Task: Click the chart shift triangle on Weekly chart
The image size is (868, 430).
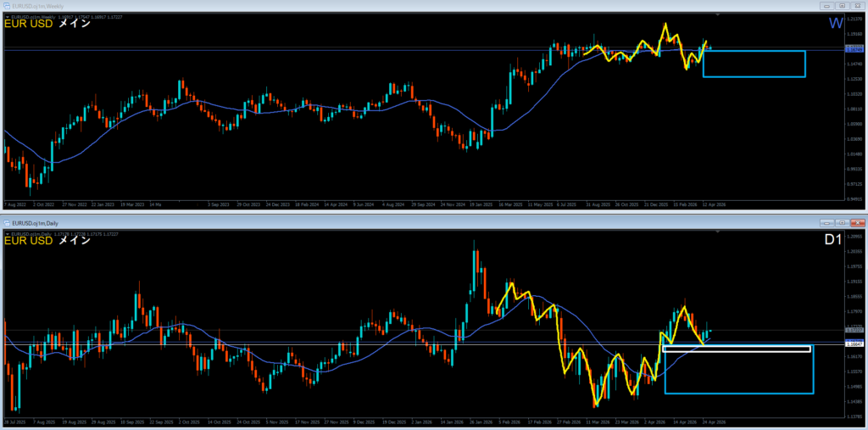Action: pos(719,15)
